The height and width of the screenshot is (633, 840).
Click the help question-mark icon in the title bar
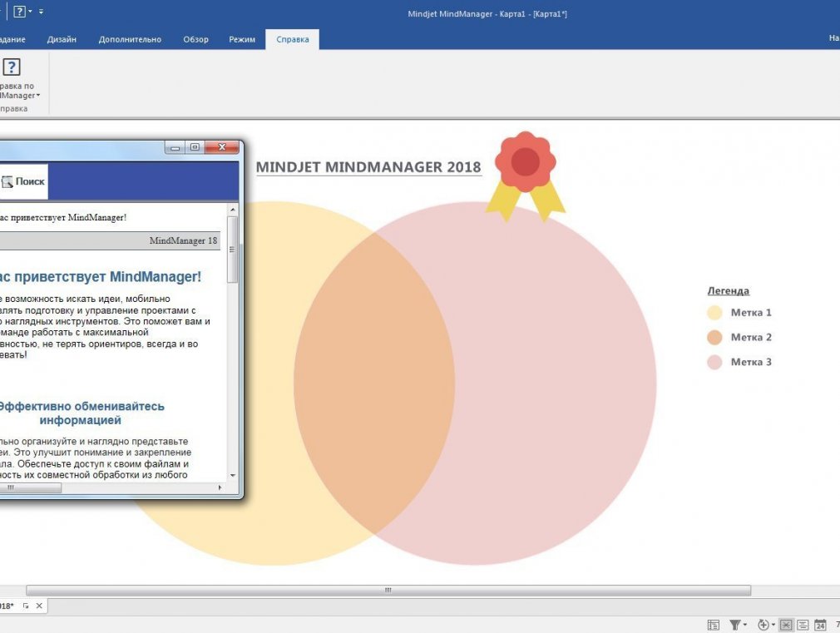(19, 12)
